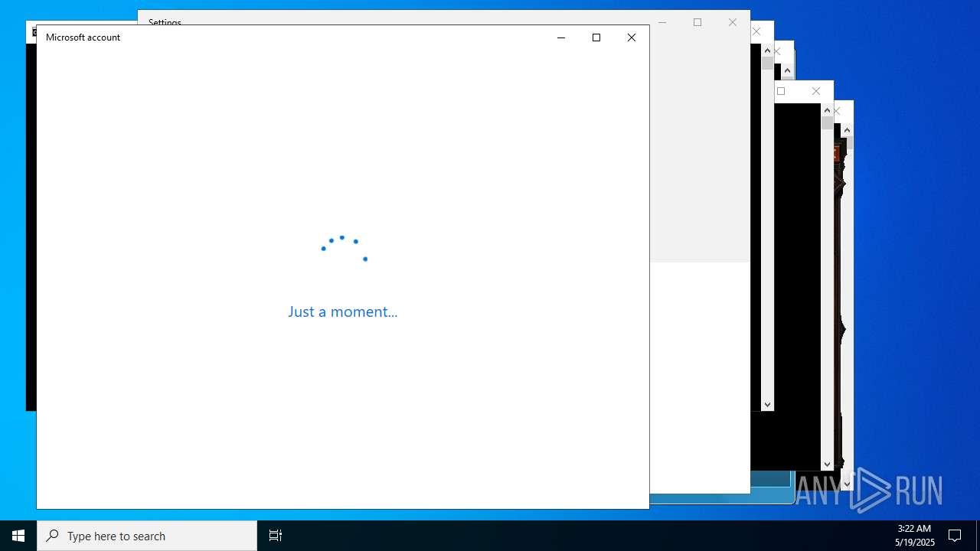Minimize the Settings window behind

[x=662, y=22]
